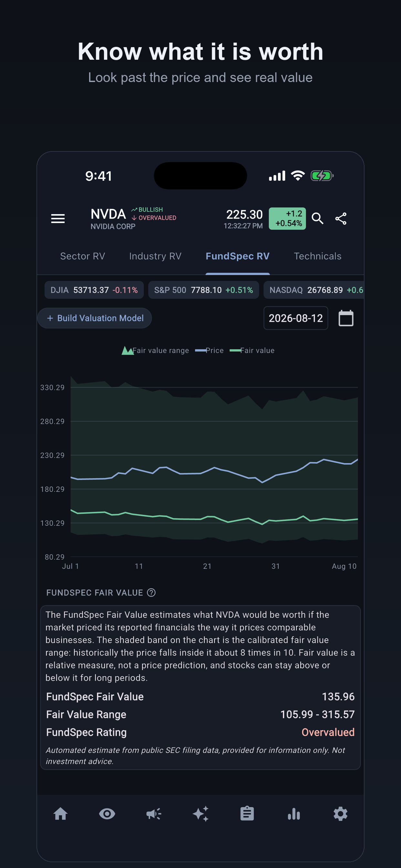The height and width of the screenshot is (868, 401).
Task: Tap the FundSpec Fair Value help icon
Action: 151,592
